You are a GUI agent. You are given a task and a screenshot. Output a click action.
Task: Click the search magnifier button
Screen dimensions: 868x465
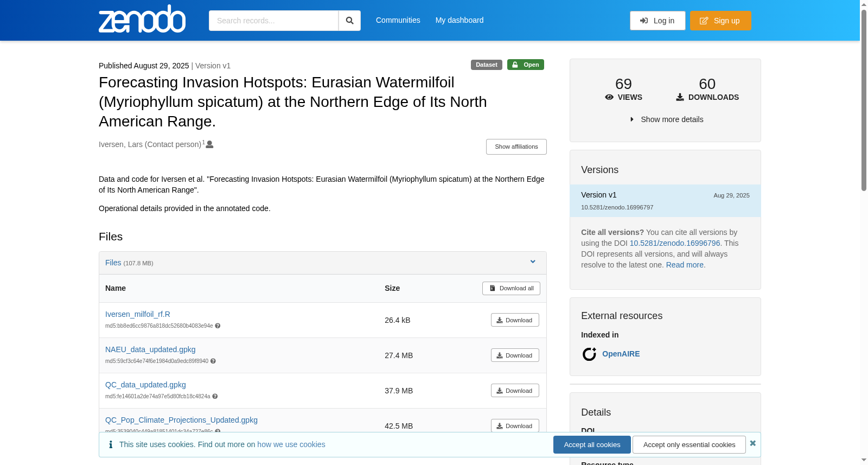[350, 21]
